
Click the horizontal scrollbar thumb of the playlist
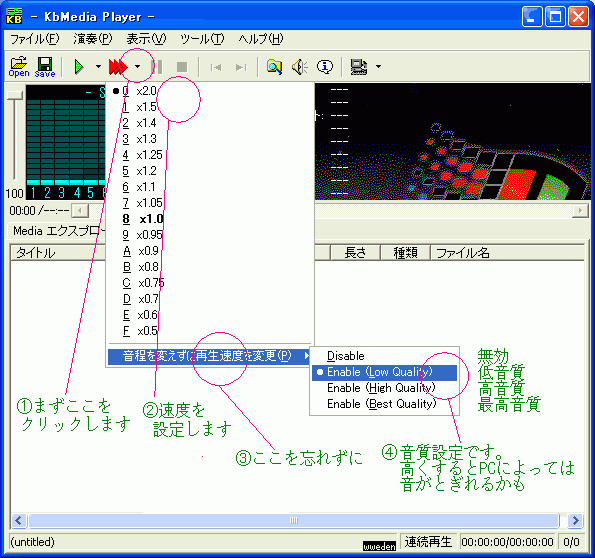294,520
